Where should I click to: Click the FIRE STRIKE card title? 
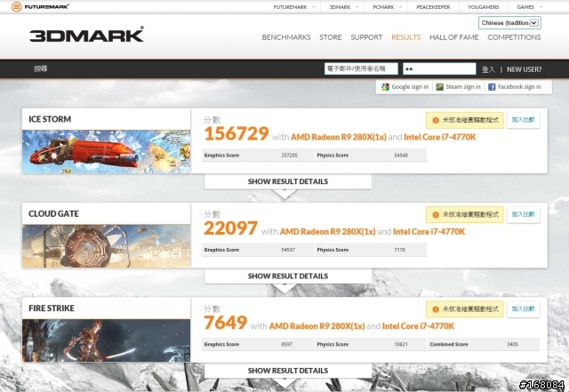tap(52, 308)
